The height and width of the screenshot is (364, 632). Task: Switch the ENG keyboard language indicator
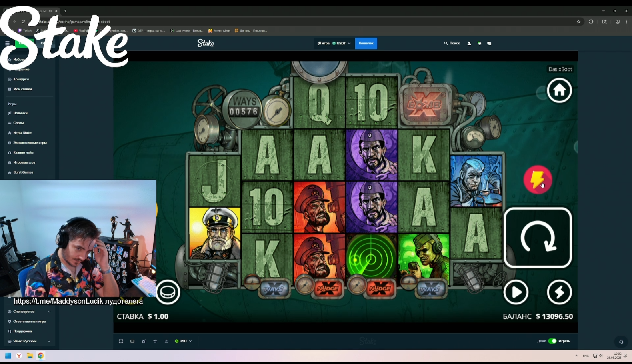tap(586, 356)
